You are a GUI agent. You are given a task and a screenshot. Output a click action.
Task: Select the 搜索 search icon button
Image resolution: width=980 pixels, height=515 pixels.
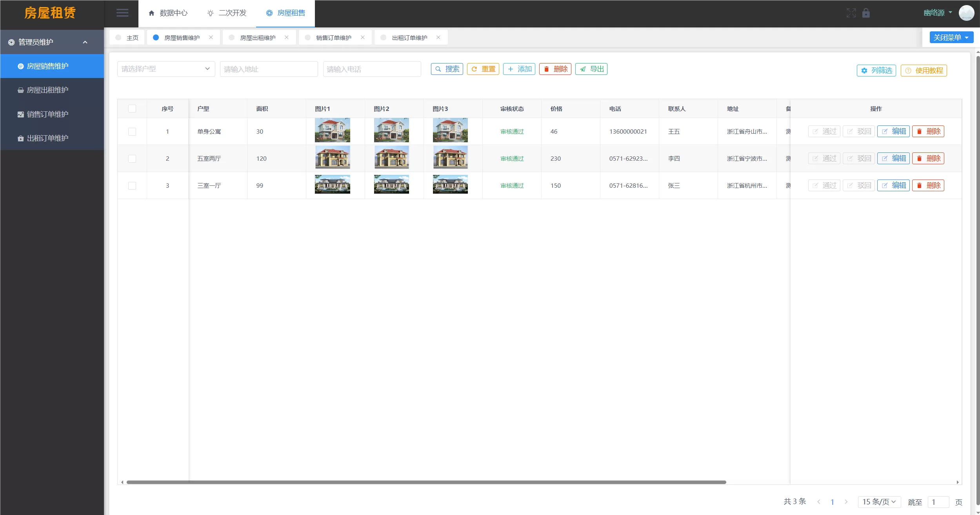447,69
